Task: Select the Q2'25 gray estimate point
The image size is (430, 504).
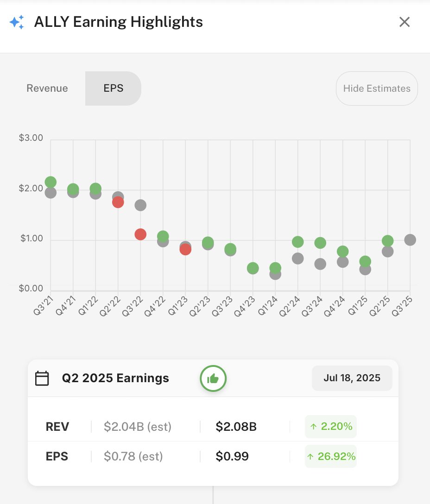Action: pyautogui.click(x=387, y=252)
